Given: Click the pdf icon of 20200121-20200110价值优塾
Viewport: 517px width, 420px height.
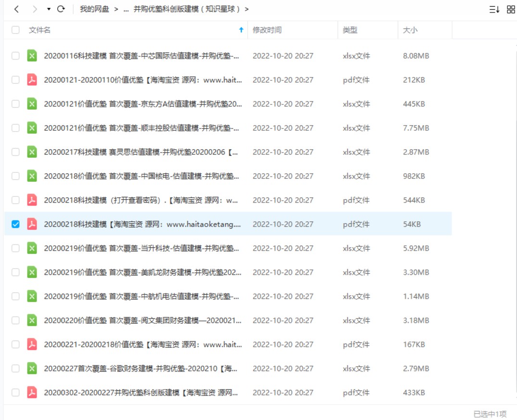Looking at the screenshot, I should (32, 80).
